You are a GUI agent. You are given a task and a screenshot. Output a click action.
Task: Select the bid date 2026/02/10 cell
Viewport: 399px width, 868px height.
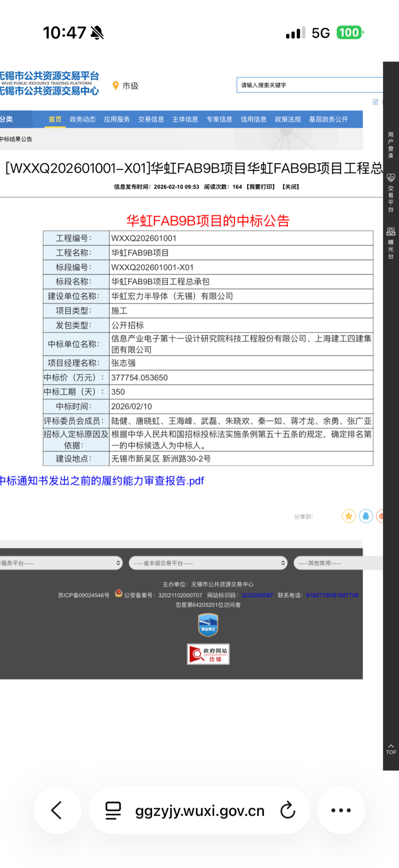tap(241, 406)
